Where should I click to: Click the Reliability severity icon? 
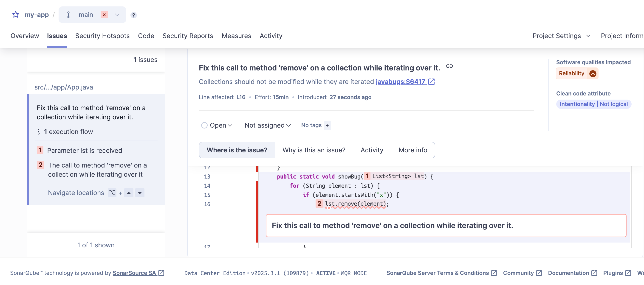tap(593, 74)
